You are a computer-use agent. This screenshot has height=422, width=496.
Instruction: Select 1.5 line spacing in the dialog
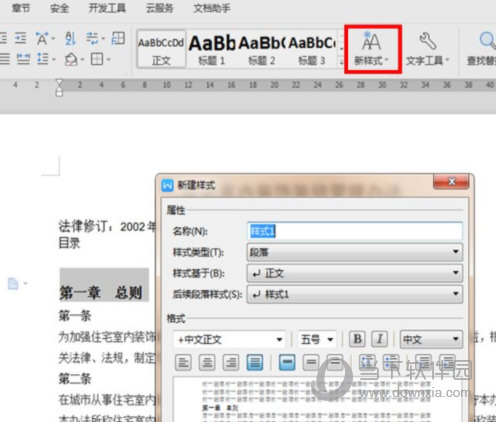311,362
